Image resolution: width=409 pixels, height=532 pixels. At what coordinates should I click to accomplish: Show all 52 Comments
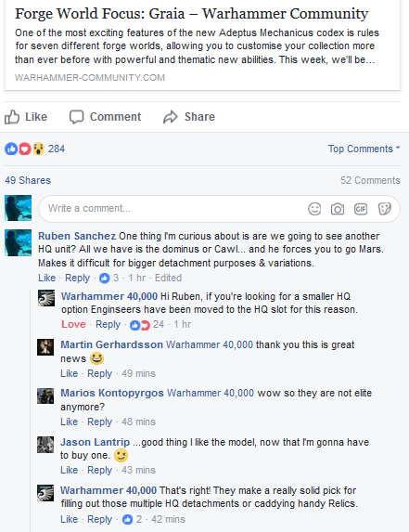370,180
